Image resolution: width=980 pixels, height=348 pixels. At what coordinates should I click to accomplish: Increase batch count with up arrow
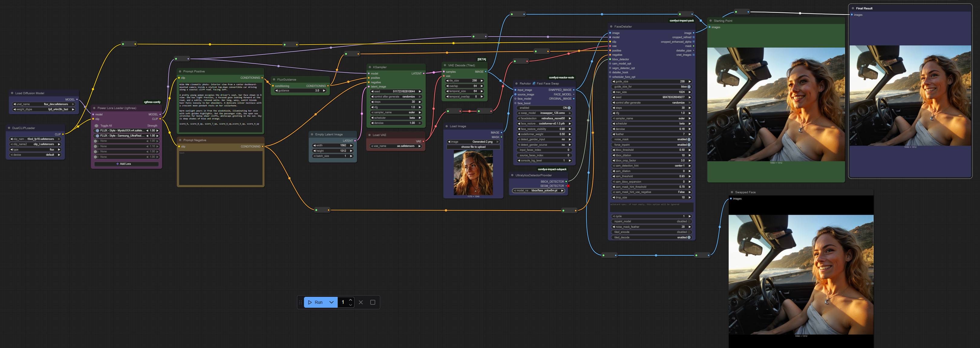(x=350, y=300)
